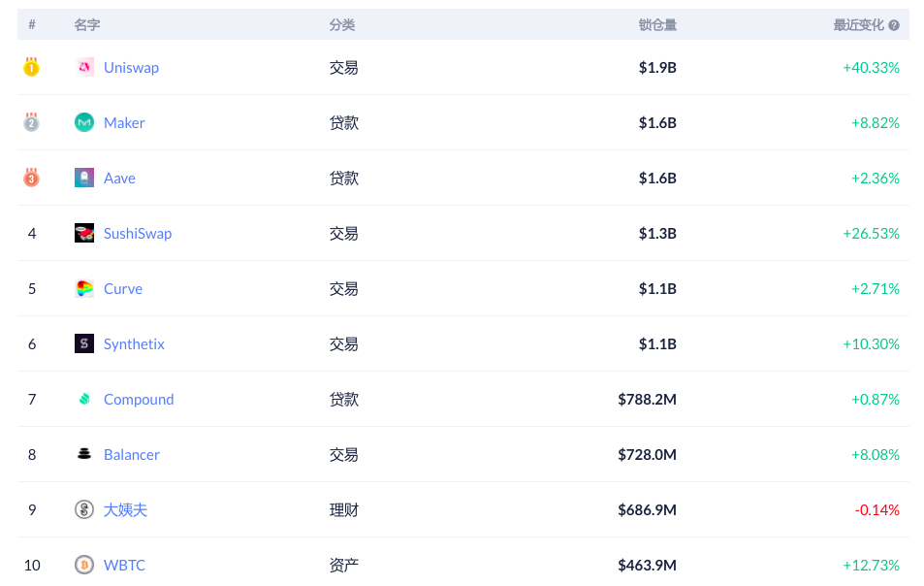Click the Aave ghost logo icon
924x586 pixels.
click(84, 178)
